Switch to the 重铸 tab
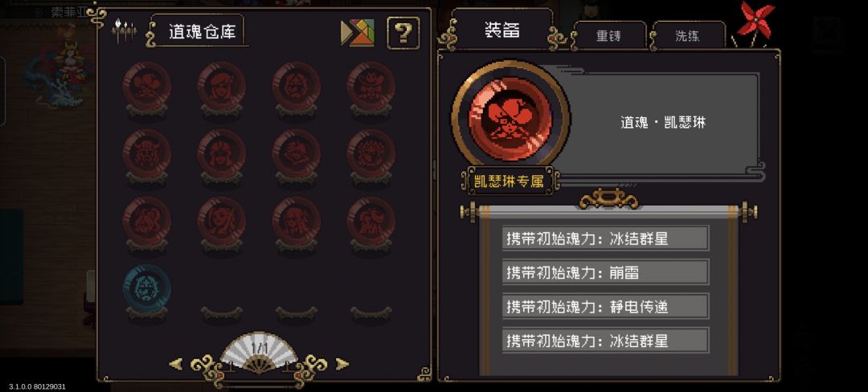 coord(609,36)
